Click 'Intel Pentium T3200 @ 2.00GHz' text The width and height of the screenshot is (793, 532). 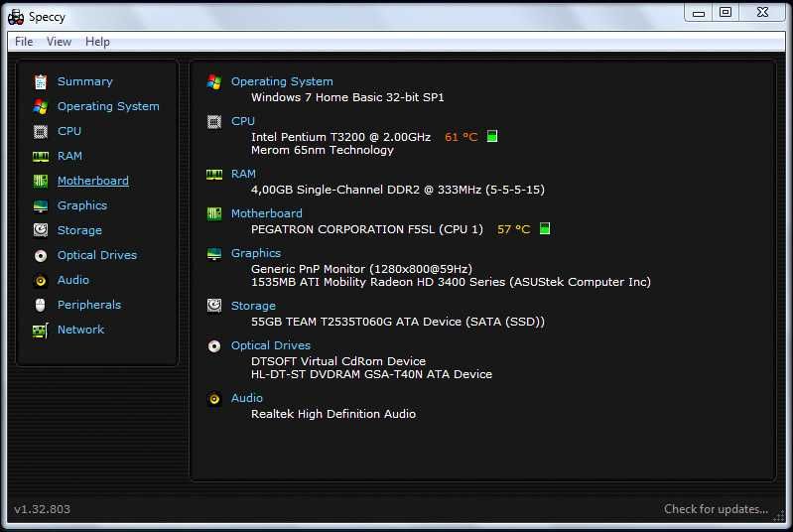click(x=340, y=137)
